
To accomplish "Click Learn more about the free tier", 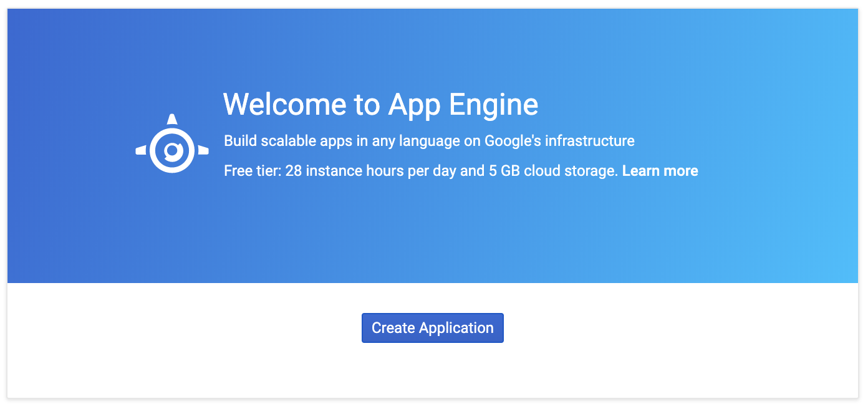I will (660, 170).
